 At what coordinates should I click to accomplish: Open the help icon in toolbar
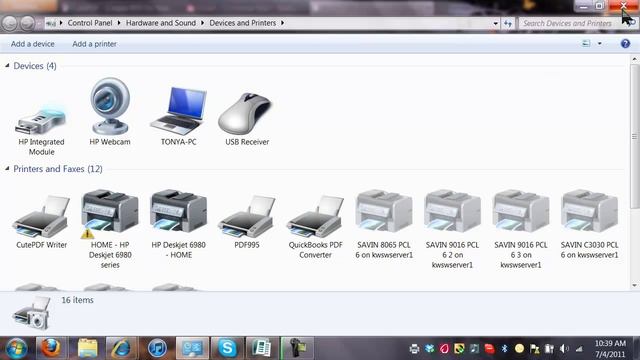[625, 43]
